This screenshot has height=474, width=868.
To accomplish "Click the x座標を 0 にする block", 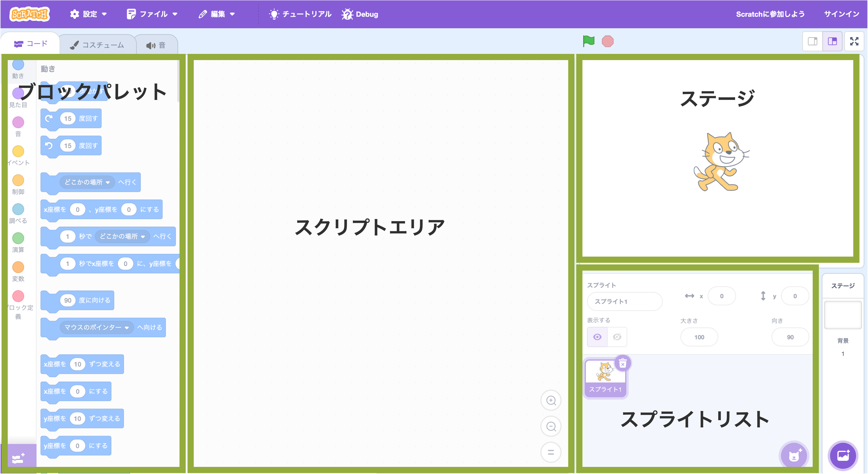I will [x=76, y=391].
